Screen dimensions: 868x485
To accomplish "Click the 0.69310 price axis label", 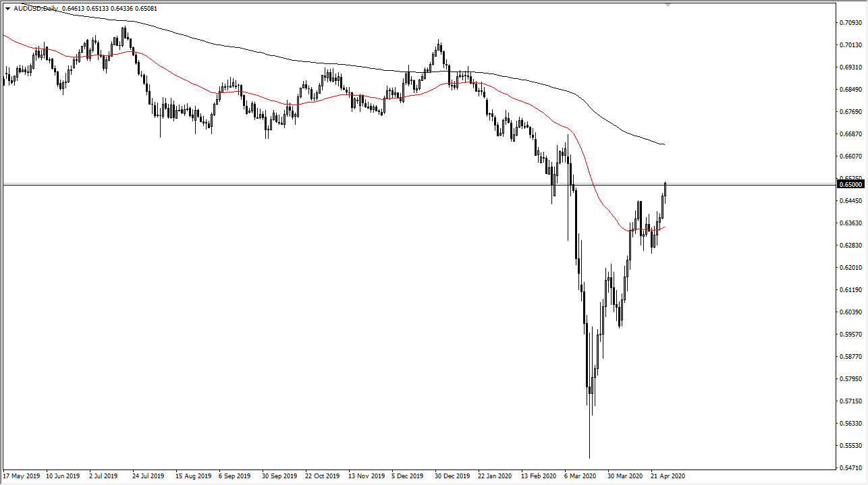I will pos(850,67).
